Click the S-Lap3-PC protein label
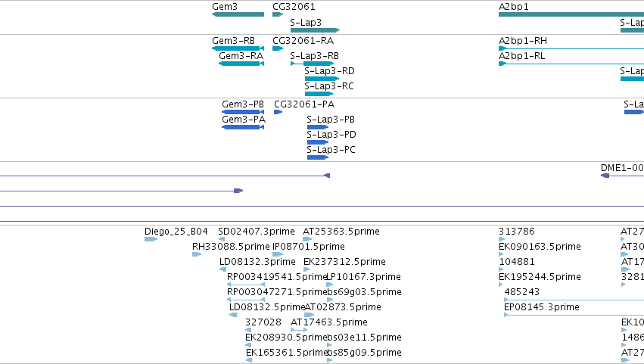Viewport: 644px width, 364px height. [x=331, y=150]
